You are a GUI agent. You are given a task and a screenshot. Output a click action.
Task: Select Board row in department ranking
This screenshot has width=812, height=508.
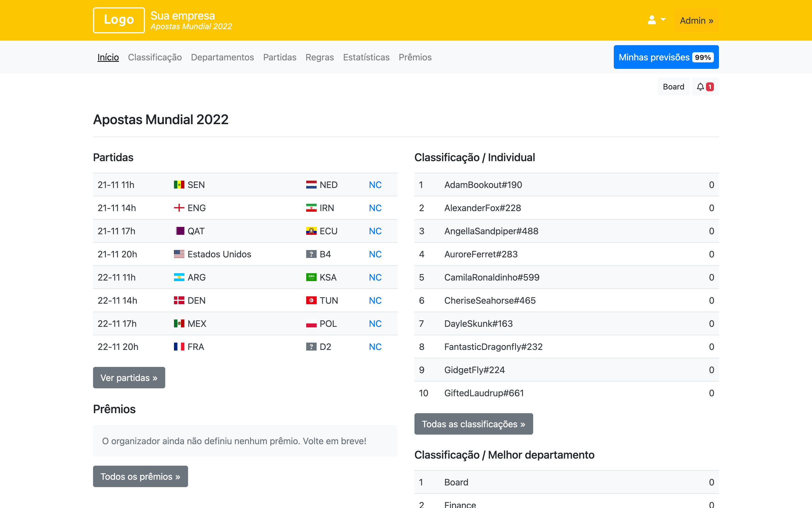click(x=566, y=483)
